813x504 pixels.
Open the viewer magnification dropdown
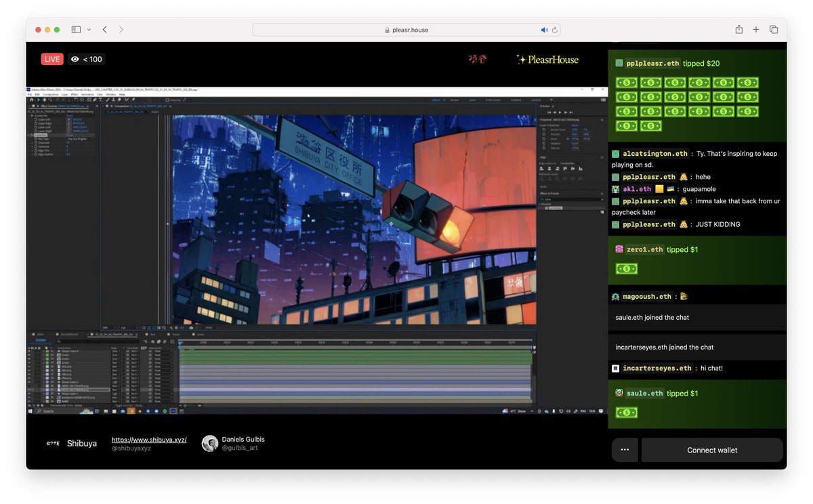coord(110,328)
